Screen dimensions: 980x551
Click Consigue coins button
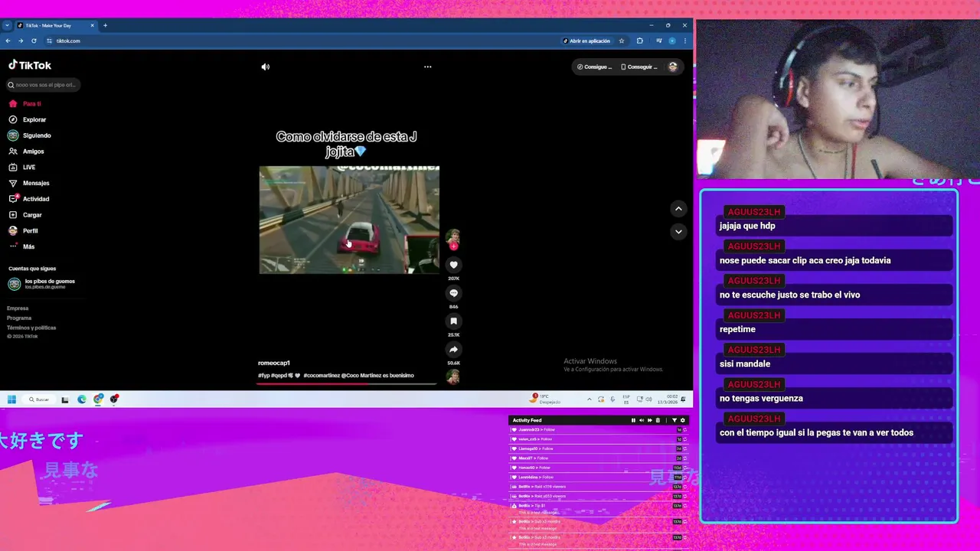[594, 67]
